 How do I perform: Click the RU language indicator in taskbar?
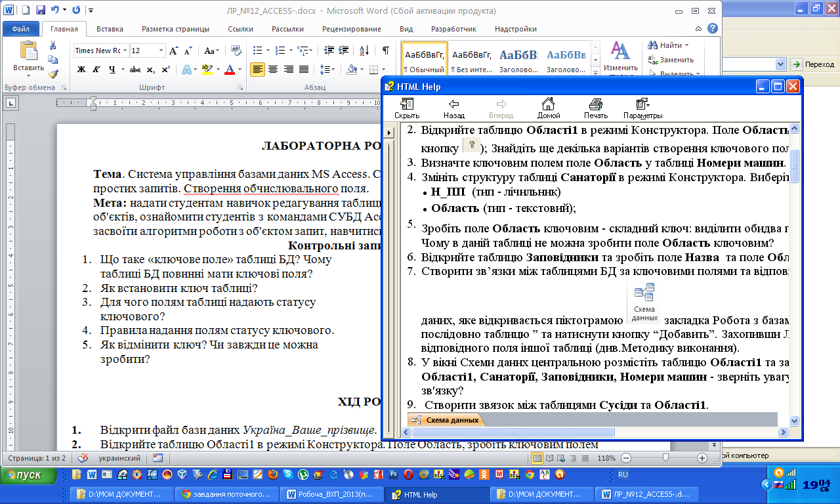point(623,474)
